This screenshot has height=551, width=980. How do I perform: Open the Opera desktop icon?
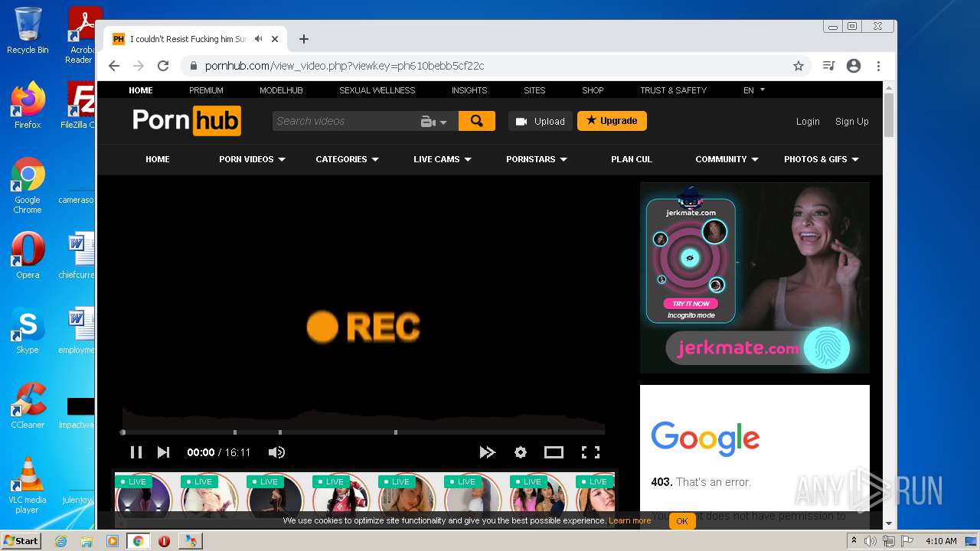point(28,256)
